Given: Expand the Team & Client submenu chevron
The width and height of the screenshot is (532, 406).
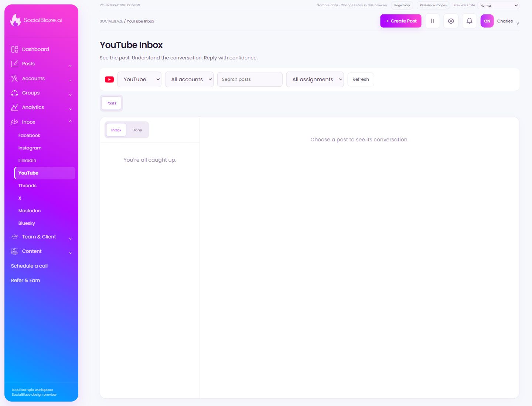Looking at the screenshot, I should click(x=70, y=238).
